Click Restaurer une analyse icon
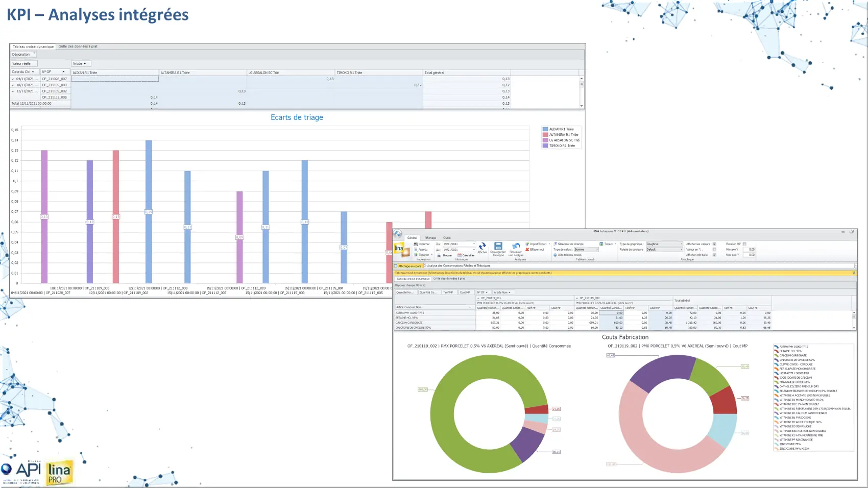This screenshot has height=488, width=868. tap(516, 246)
